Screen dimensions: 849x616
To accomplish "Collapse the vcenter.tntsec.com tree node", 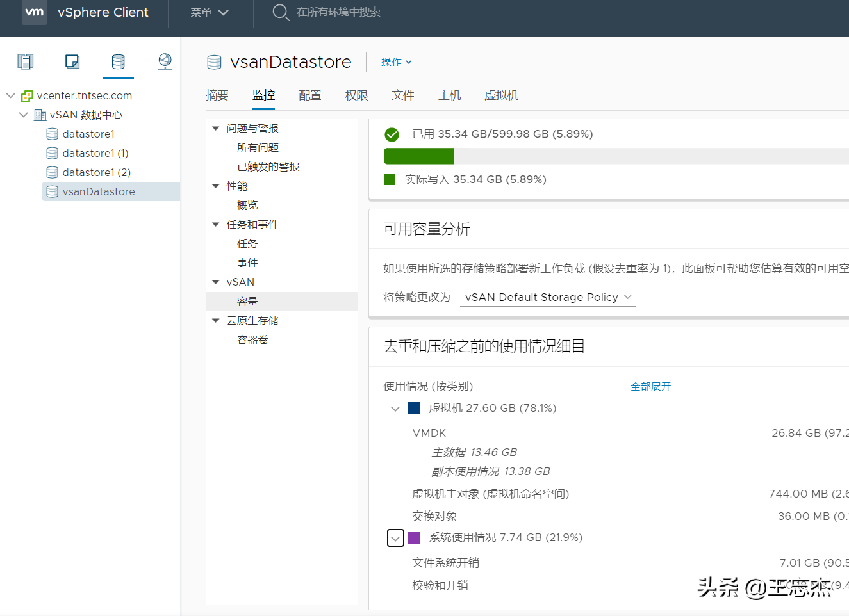I will click(11, 95).
